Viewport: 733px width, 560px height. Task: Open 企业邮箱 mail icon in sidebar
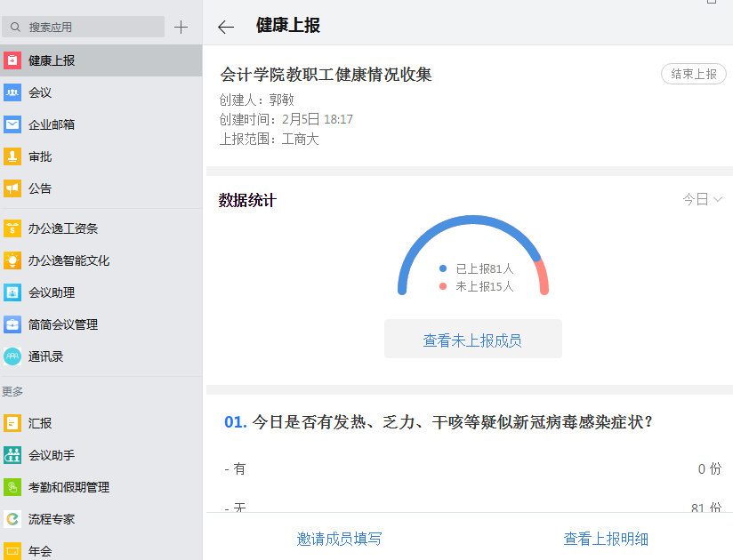point(12,124)
